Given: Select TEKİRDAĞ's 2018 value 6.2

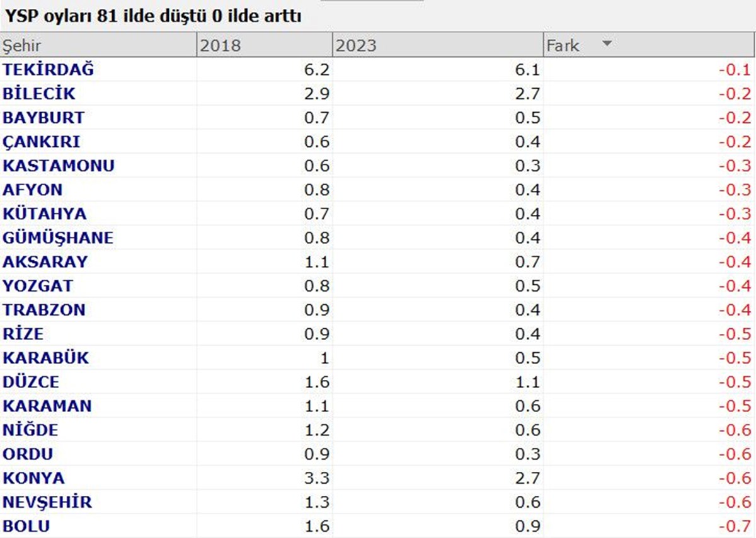Looking at the screenshot, I should (x=317, y=69).
